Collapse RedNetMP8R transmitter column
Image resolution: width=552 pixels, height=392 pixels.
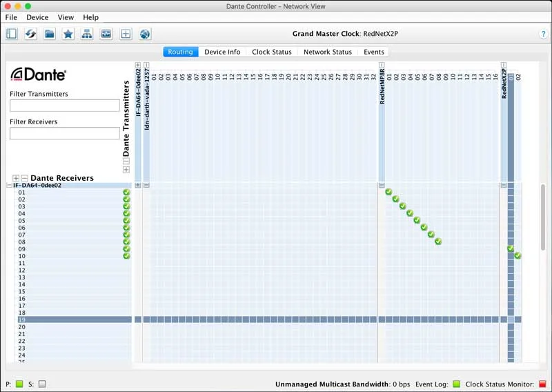pos(382,65)
